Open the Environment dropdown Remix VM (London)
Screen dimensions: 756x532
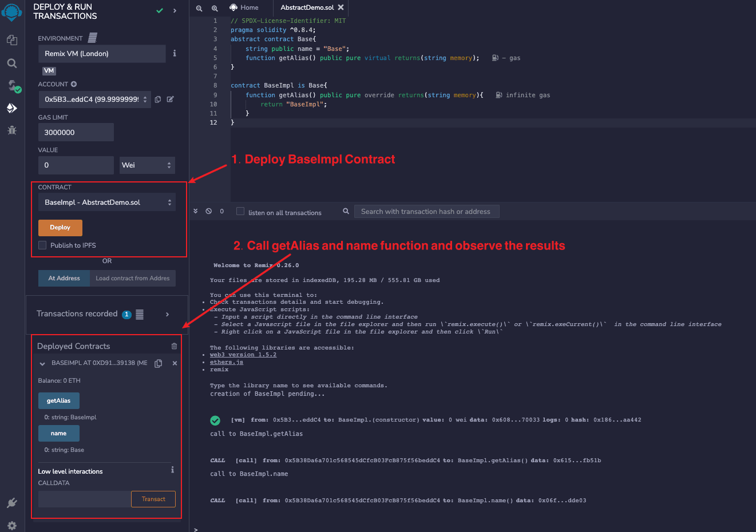click(102, 54)
